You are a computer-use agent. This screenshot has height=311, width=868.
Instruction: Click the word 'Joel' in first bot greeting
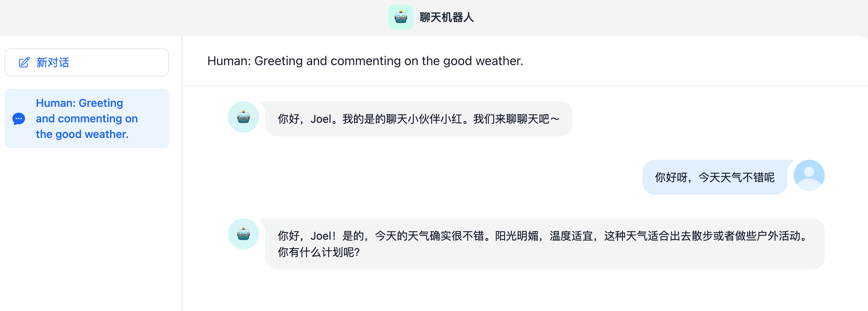(x=321, y=119)
